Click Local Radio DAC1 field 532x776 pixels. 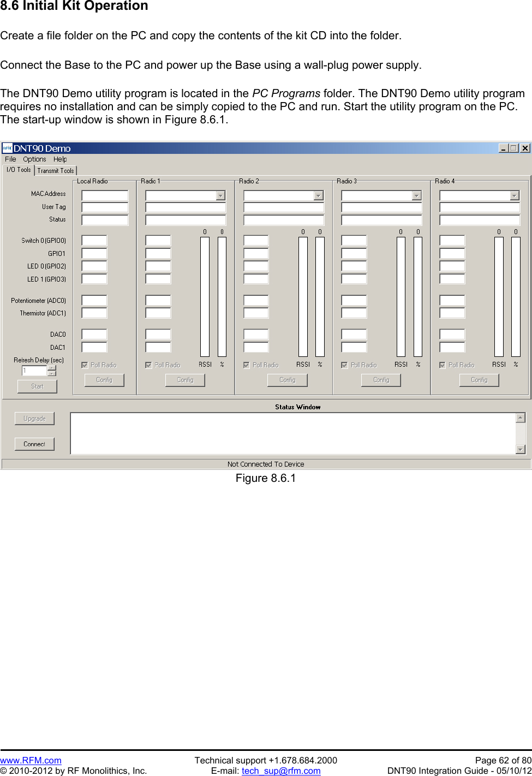click(94, 347)
